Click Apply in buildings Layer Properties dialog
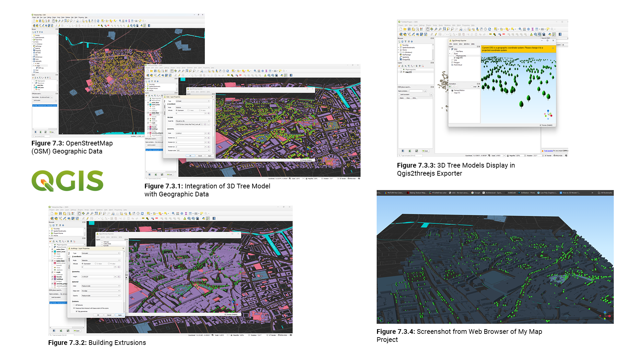The image size is (644, 362). pyautogui.click(x=120, y=315)
